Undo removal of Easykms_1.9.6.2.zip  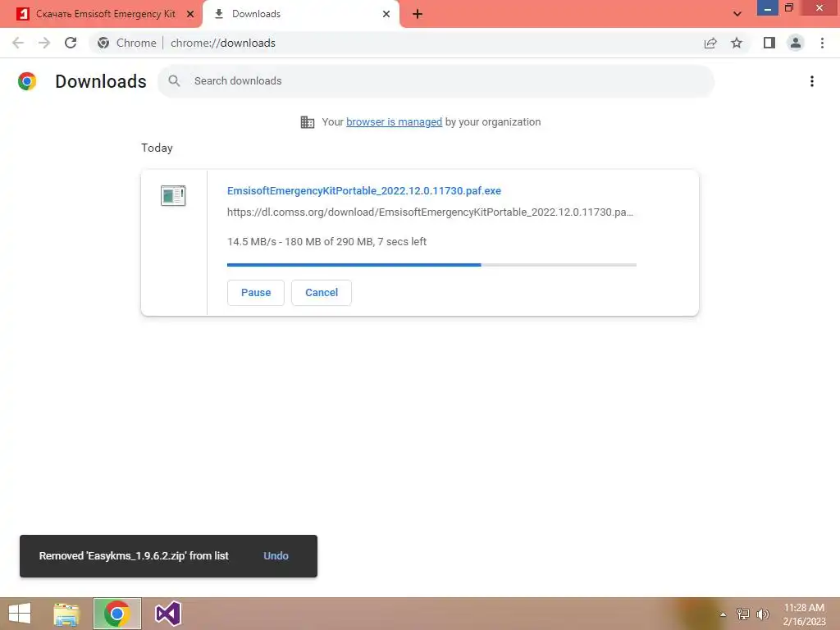276,556
